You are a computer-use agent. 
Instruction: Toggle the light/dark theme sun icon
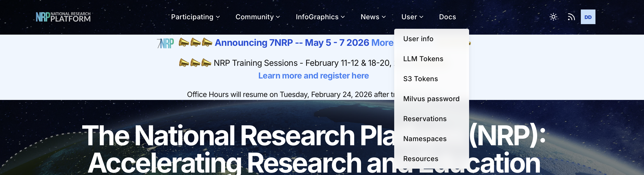point(553,17)
